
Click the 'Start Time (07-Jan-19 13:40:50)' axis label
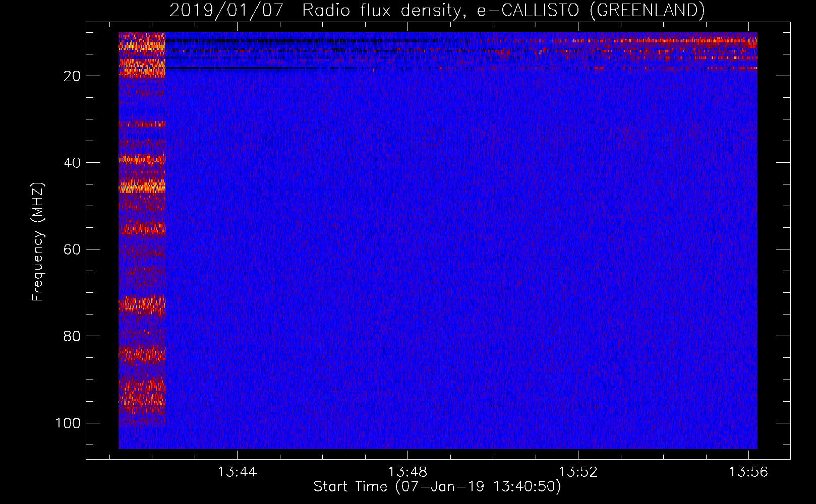437,487
